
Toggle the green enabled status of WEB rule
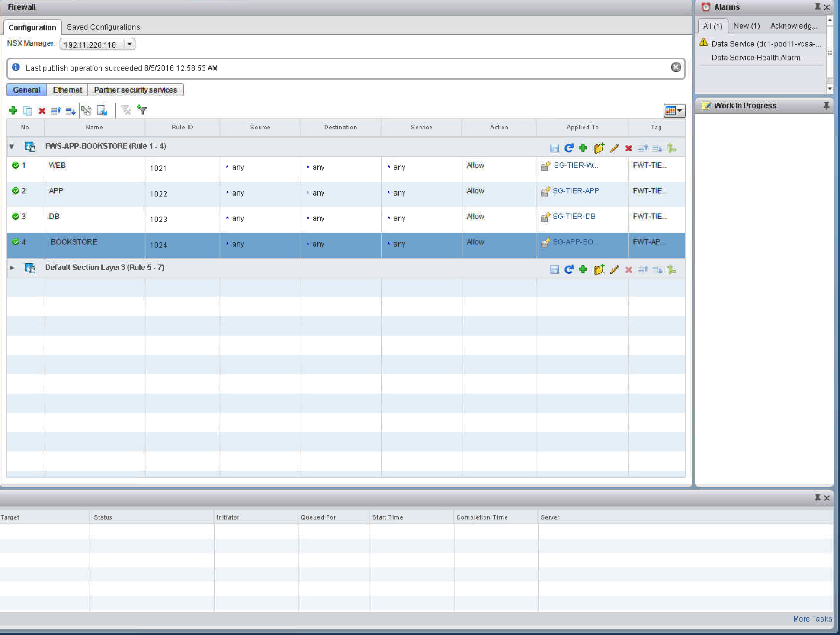point(16,165)
